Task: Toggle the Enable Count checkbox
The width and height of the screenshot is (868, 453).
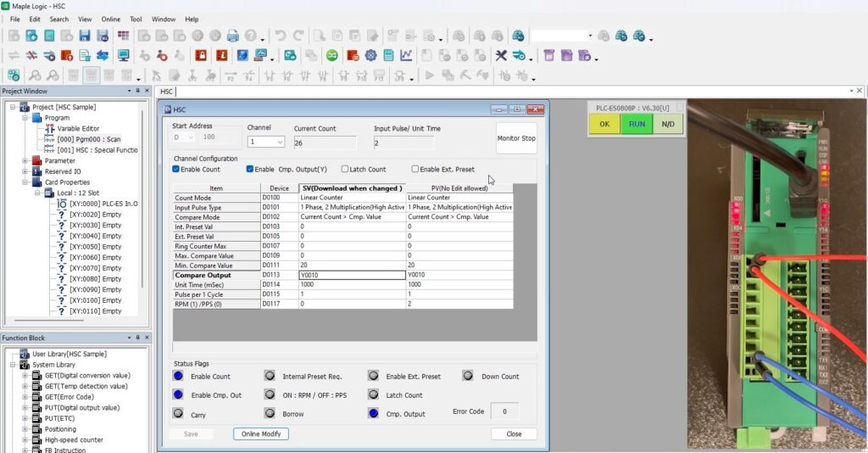Action: click(176, 169)
